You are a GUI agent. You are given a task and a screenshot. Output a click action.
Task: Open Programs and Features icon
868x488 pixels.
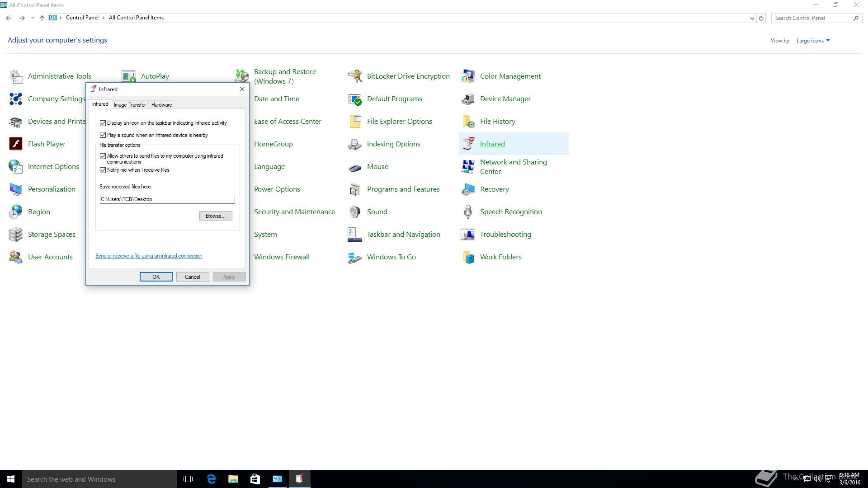pyautogui.click(x=355, y=189)
